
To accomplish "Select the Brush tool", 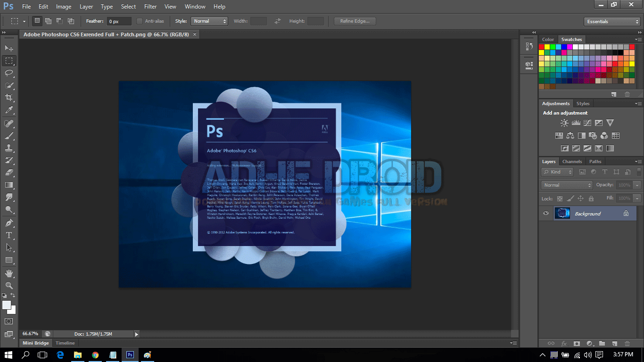I will [9, 136].
